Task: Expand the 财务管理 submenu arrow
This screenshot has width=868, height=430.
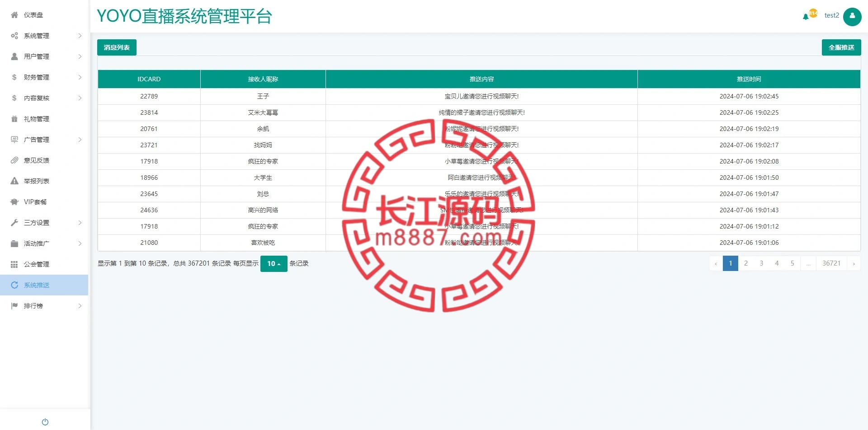Action: 80,77
